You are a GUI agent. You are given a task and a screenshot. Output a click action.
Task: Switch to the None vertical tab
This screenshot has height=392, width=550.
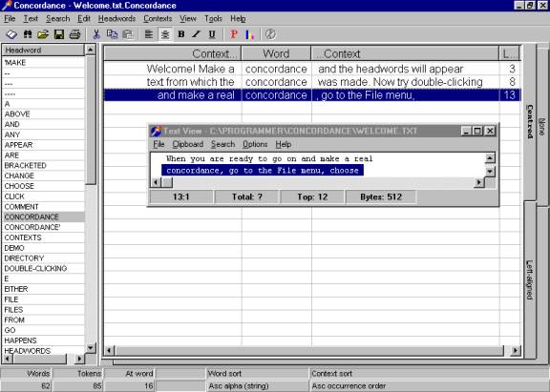click(542, 127)
